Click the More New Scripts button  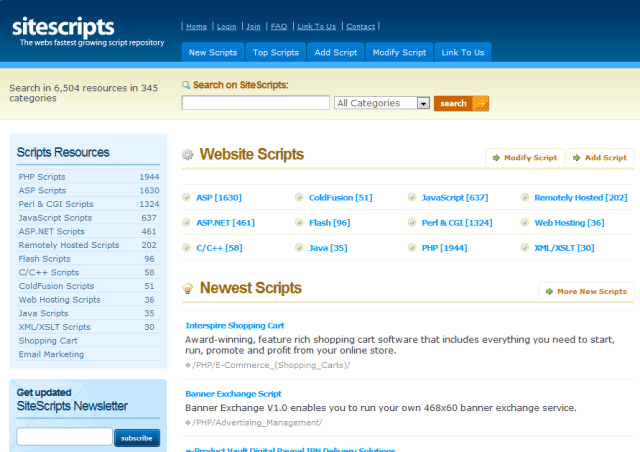point(587,292)
